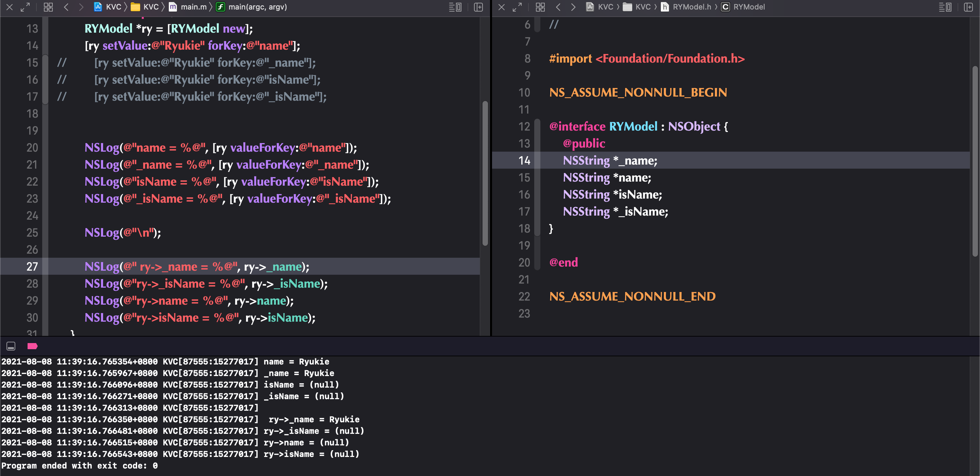
Task: Go forward in left editor history
Action: [x=81, y=7]
